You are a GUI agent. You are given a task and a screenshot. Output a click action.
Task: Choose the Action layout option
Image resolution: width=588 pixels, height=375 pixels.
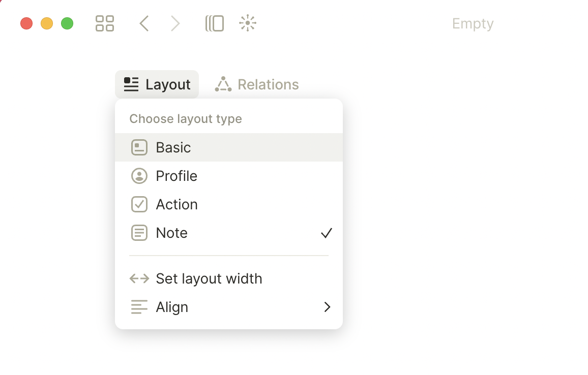[x=229, y=205]
